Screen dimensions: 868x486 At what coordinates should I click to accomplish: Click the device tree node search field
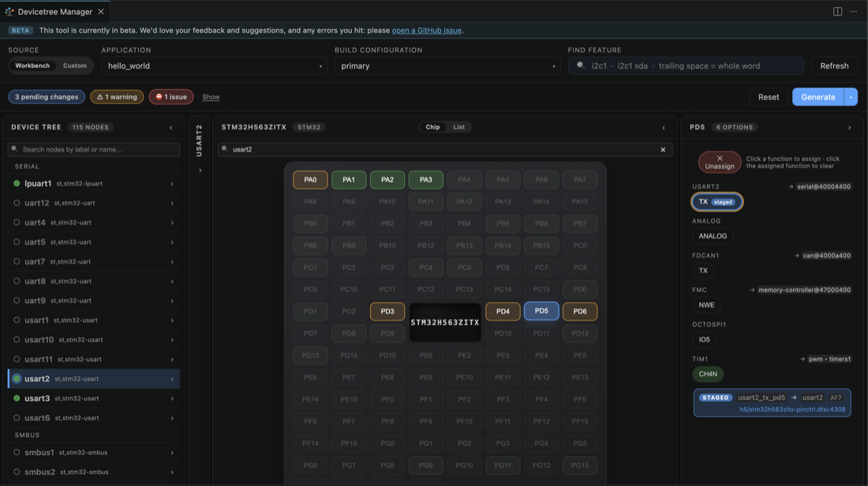pyautogui.click(x=94, y=149)
